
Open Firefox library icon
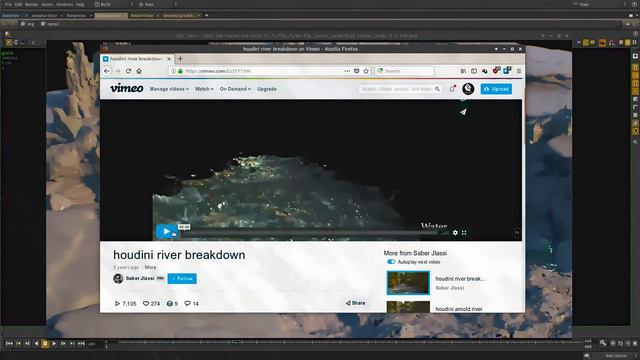(x=463, y=71)
